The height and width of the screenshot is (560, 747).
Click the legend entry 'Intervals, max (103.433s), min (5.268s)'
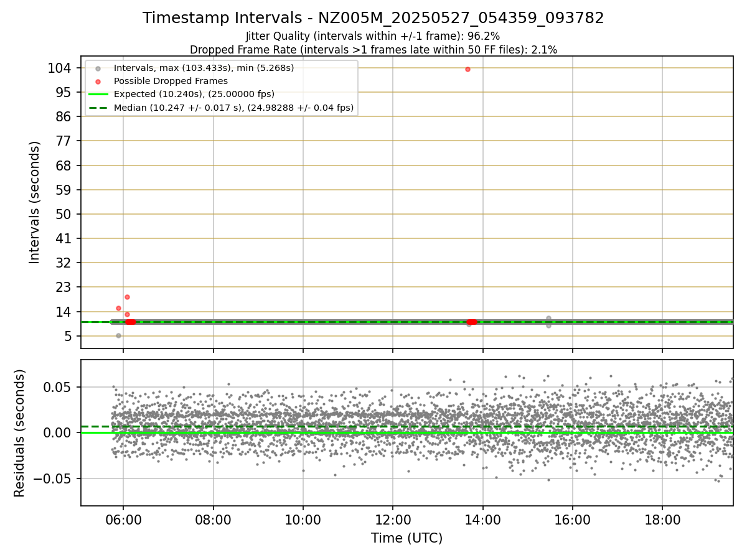[204, 68]
